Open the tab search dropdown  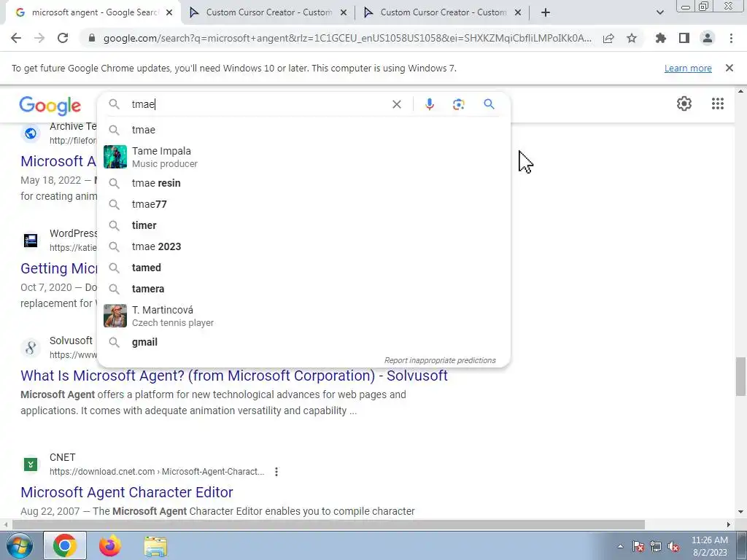coord(659,12)
